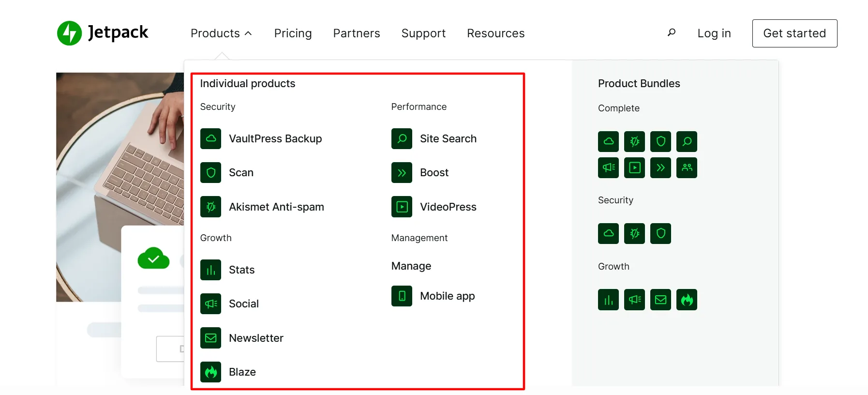
Task: Click the laptop hero image
Action: 120,187
